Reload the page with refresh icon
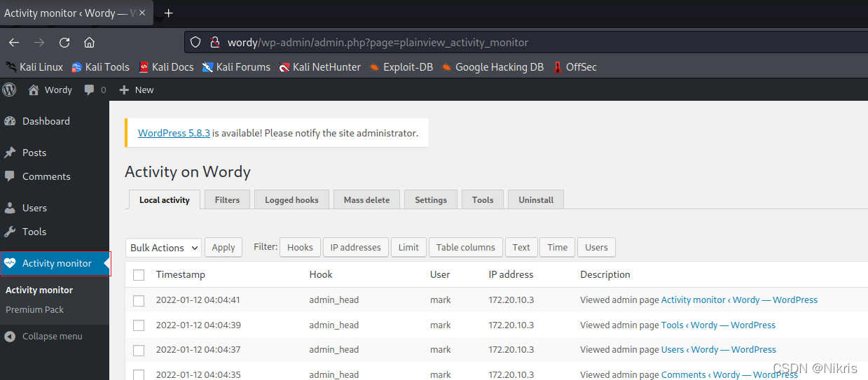The image size is (868, 380). click(64, 42)
